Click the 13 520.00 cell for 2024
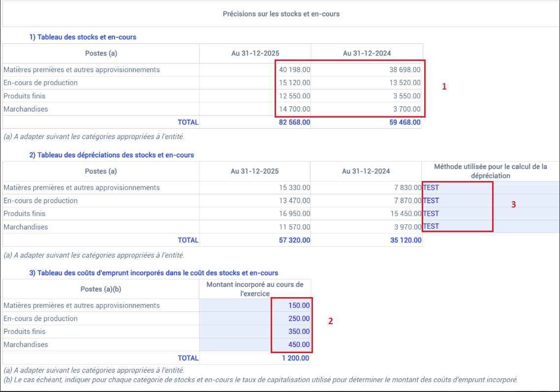560x392 pixels. click(x=367, y=83)
